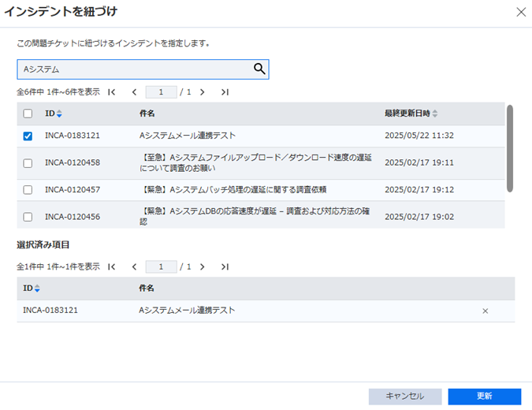Viewport: 532px width, 410px height.
Task: Click the 更新 button
Action: tap(484, 396)
